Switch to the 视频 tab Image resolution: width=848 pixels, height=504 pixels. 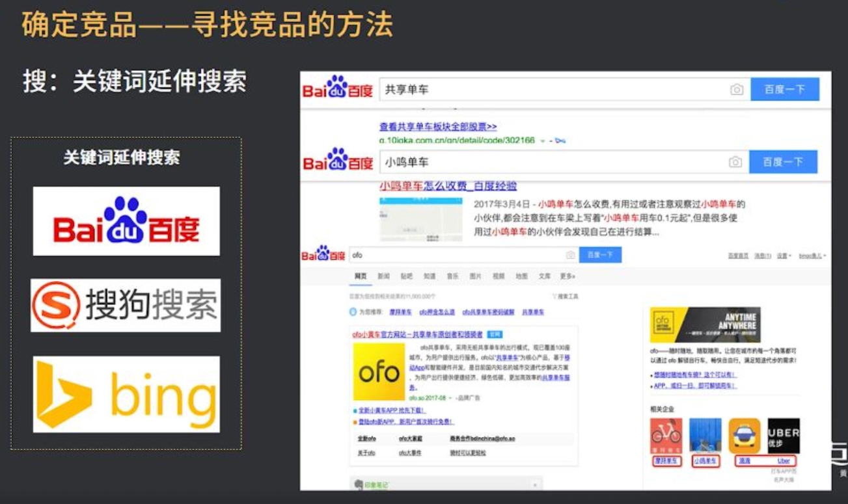(x=499, y=276)
